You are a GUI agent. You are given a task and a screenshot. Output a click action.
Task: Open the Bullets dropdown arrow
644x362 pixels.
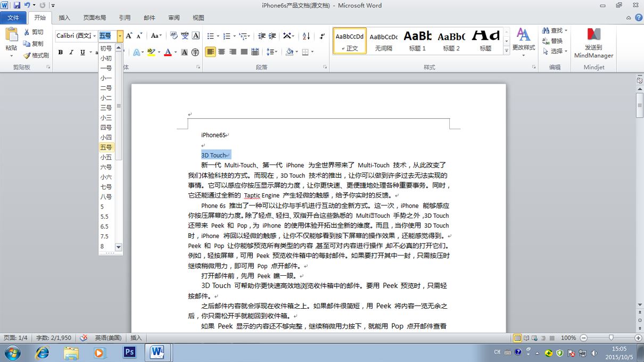[x=218, y=36]
